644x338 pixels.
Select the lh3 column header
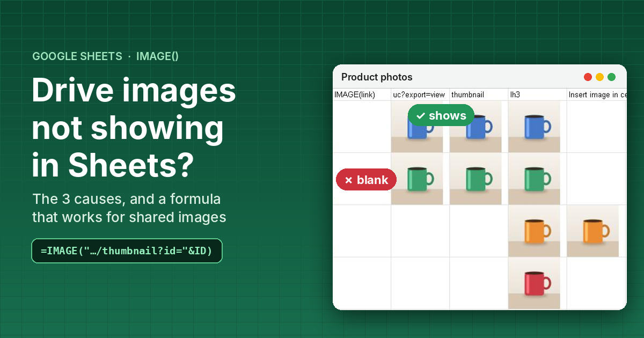[537, 94]
